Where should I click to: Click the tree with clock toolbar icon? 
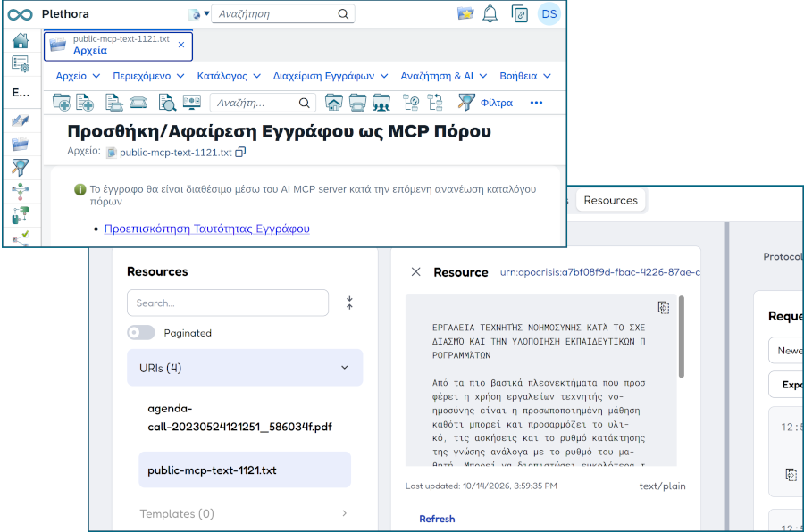411,103
